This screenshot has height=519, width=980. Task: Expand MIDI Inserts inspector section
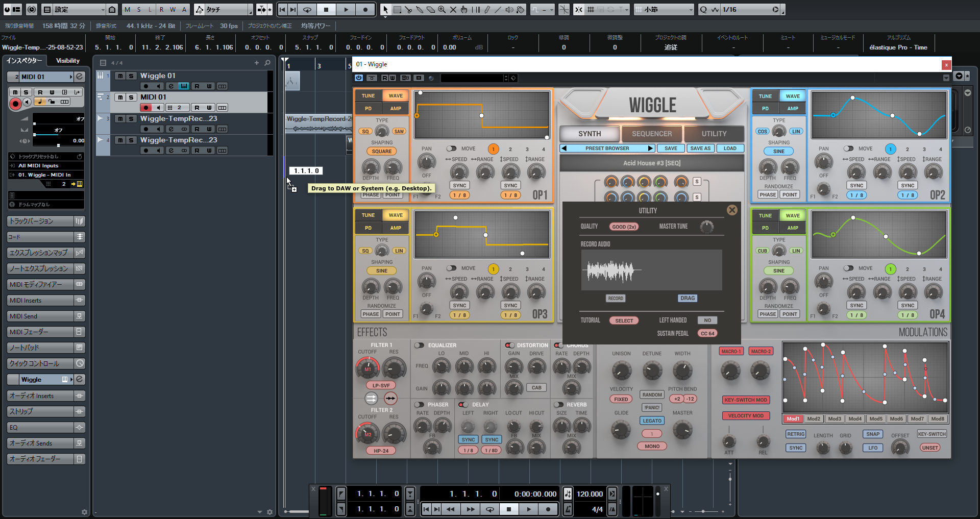click(46, 300)
